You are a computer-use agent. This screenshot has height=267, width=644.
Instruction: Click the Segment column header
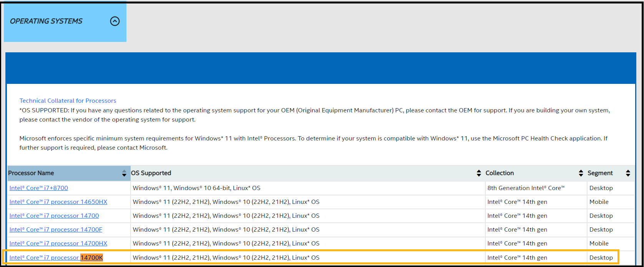pyautogui.click(x=600, y=173)
